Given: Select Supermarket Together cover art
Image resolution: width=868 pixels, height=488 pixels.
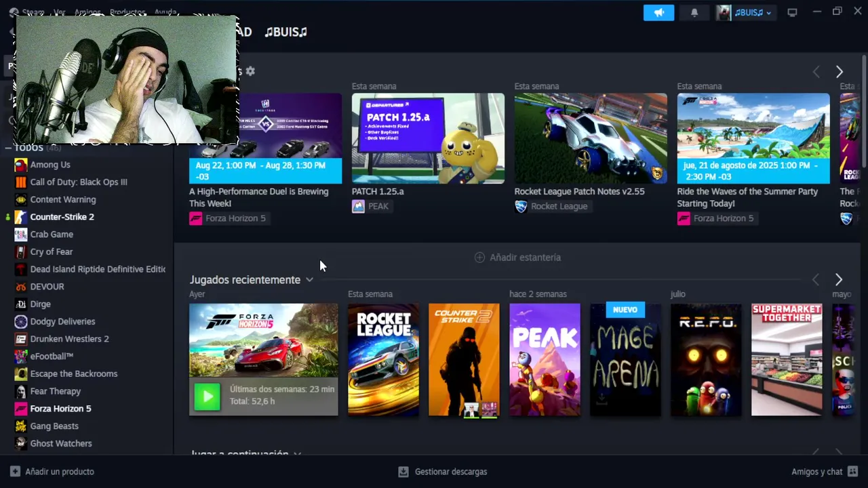Looking at the screenshot, I should click(x=787, y=359).
